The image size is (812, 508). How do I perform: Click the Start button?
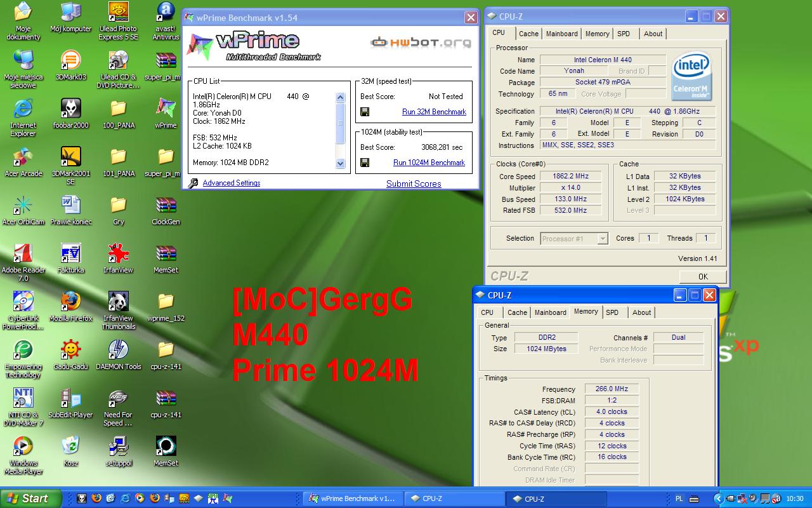pos(32,498)
